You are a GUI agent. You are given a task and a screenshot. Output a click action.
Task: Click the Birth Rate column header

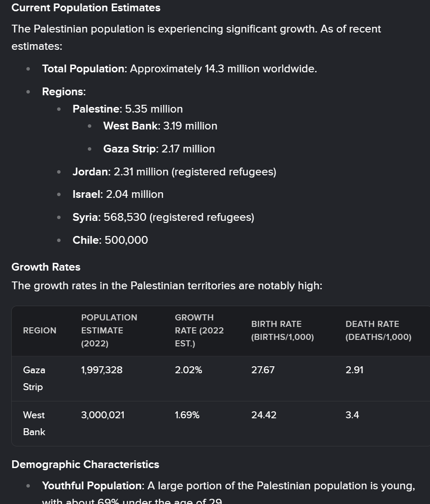(282, 330)
